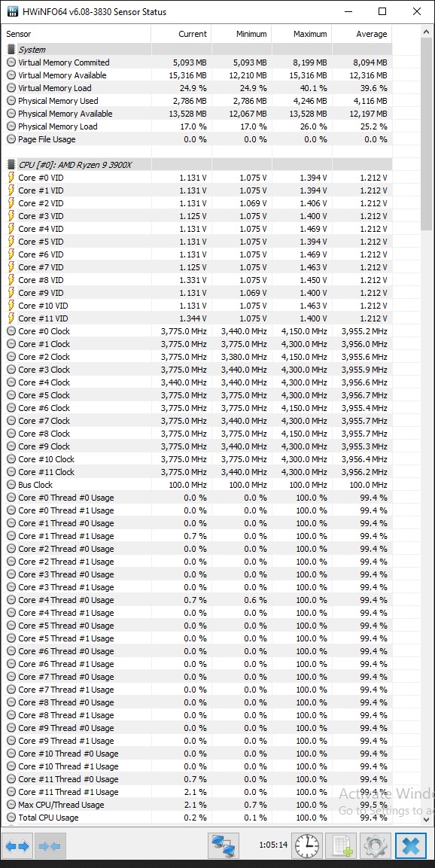The image size is (435, 868).
Task: Click the log file with plus icon
Action: click(x=340, y=846)
